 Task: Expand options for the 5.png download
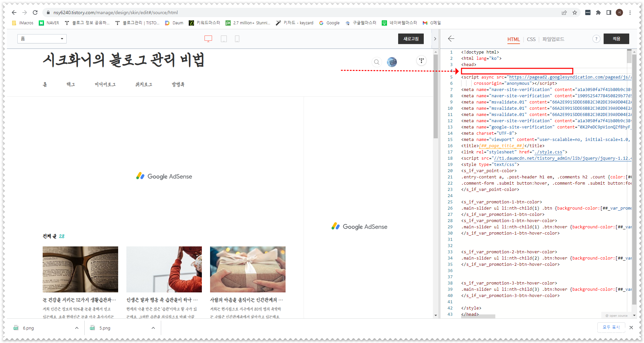pyautogui.click(x=153, y=328)
